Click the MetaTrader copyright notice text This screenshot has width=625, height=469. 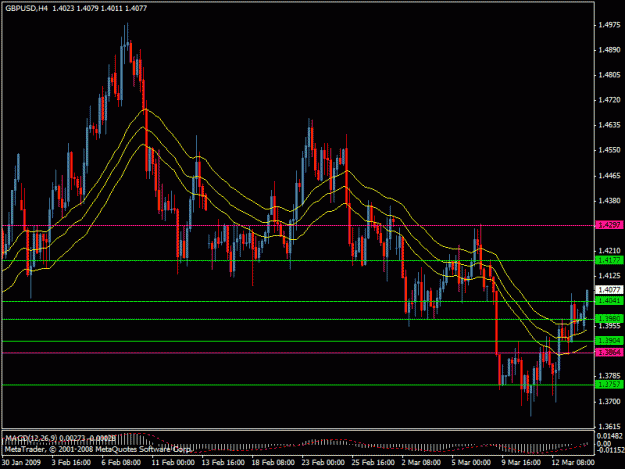(98, 449)
